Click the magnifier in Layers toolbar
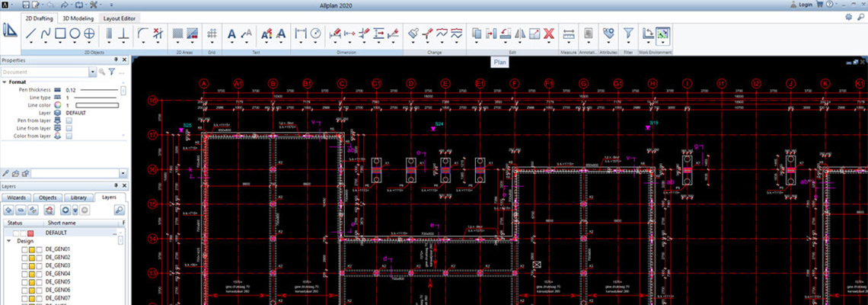This screenshot has height=305, width=868. tap(119, 210)
